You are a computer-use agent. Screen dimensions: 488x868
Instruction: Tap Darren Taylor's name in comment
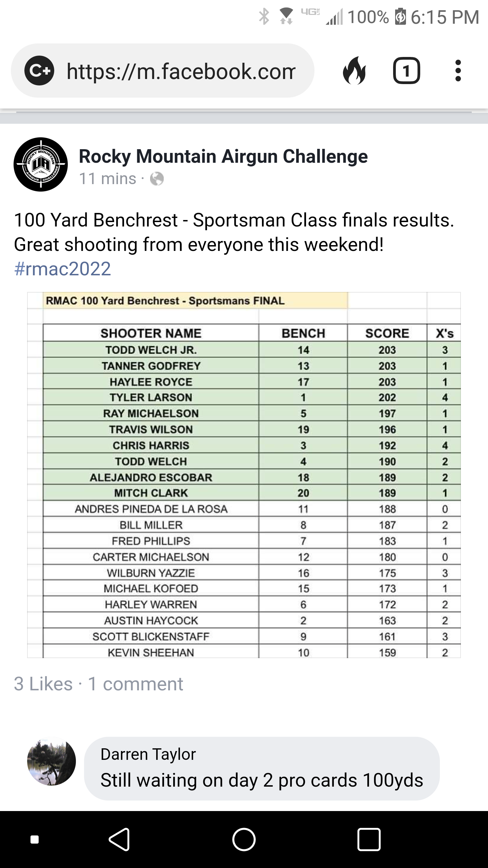(x=148, y=754)
